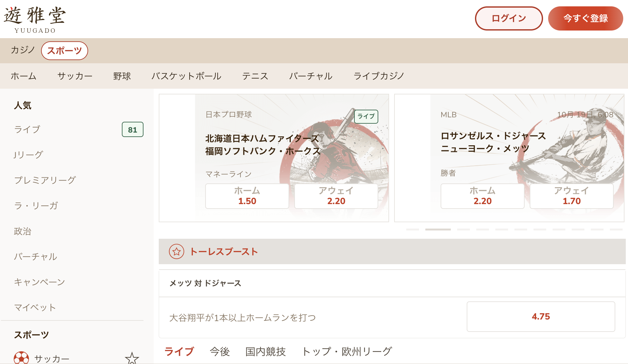The height and width of the screenshot is (364, 628).
Task: Click 大谷翔平が1本以上ホームランを打つ text
Action: click(242, 318)
